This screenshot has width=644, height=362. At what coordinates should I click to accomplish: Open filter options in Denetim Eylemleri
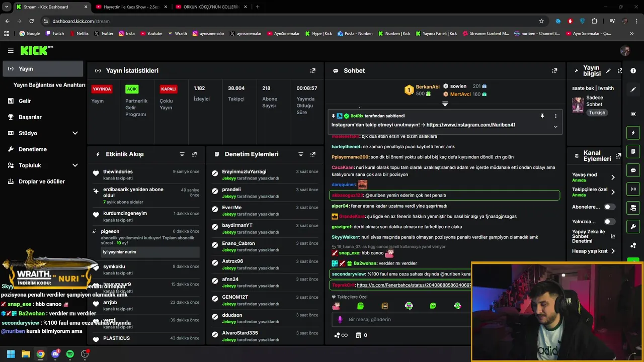pyautogui.click(x=301, y=154)
